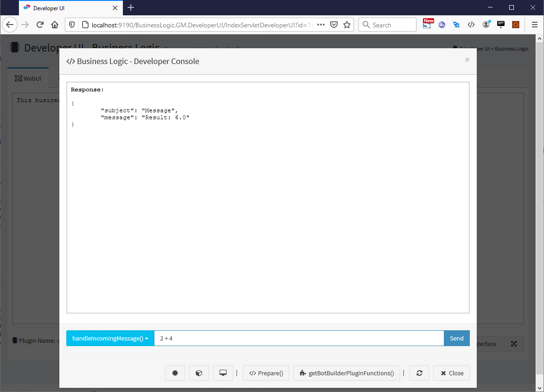Click getBotBuilderPluginFunctions() button

(346, 373)
